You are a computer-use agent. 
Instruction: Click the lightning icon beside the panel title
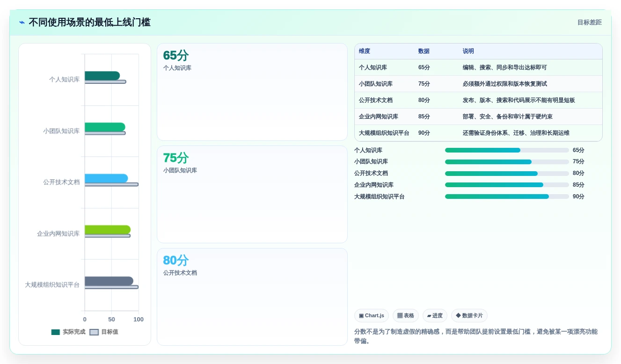coord(22,22)
